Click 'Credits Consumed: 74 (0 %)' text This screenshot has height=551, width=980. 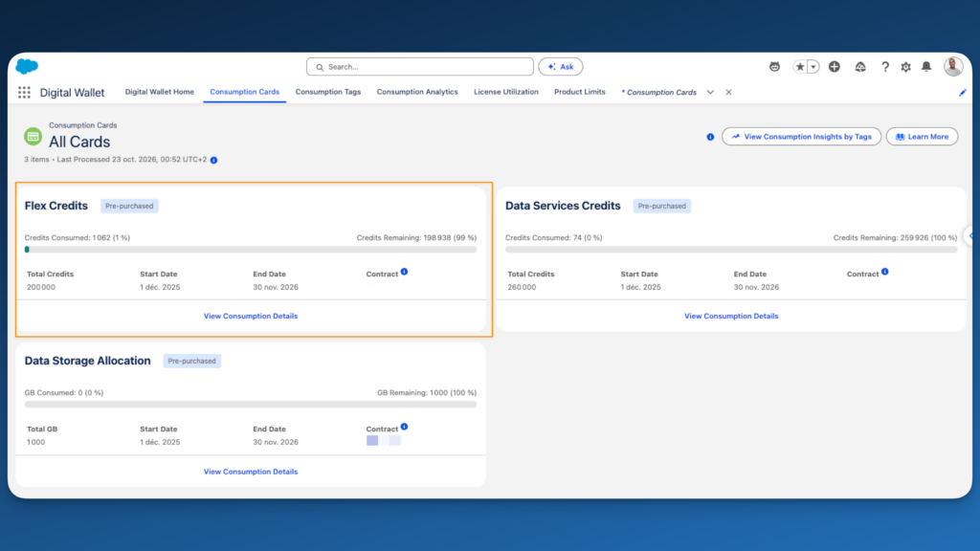click(554, 238)
